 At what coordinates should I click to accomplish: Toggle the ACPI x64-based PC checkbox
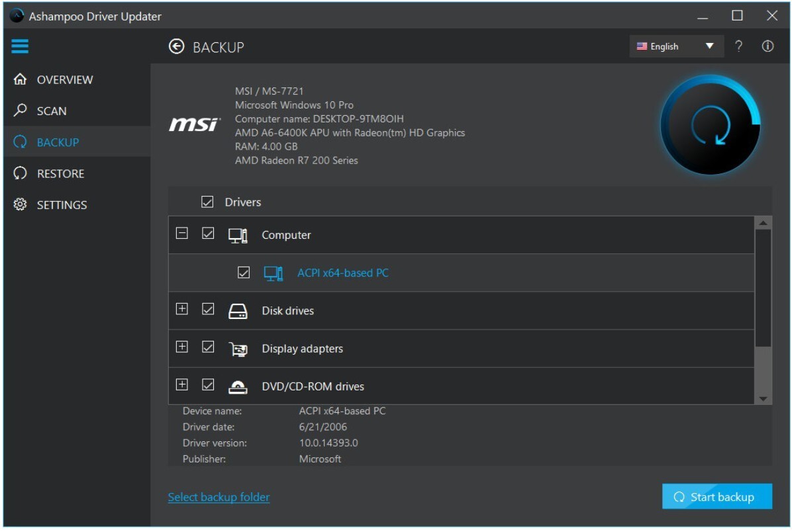[x=244, y=273]
